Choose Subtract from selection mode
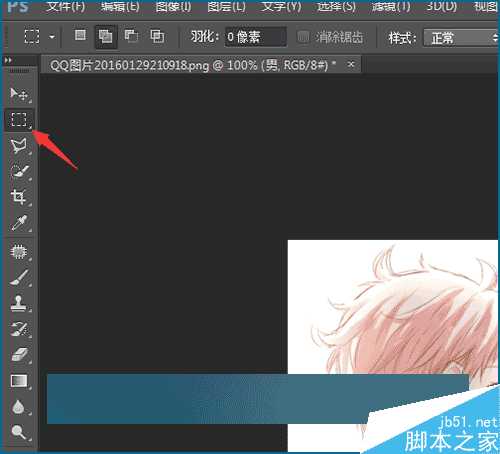The width and height of the screenshot is (500, 454). [131, 36]
